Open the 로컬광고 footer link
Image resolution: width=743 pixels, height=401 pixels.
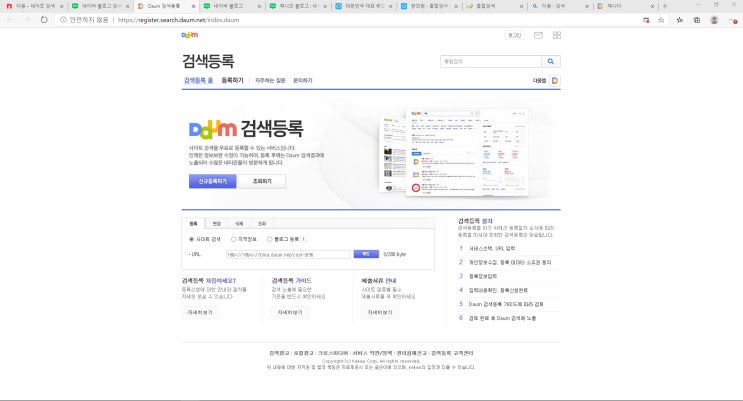click(303, 353)
